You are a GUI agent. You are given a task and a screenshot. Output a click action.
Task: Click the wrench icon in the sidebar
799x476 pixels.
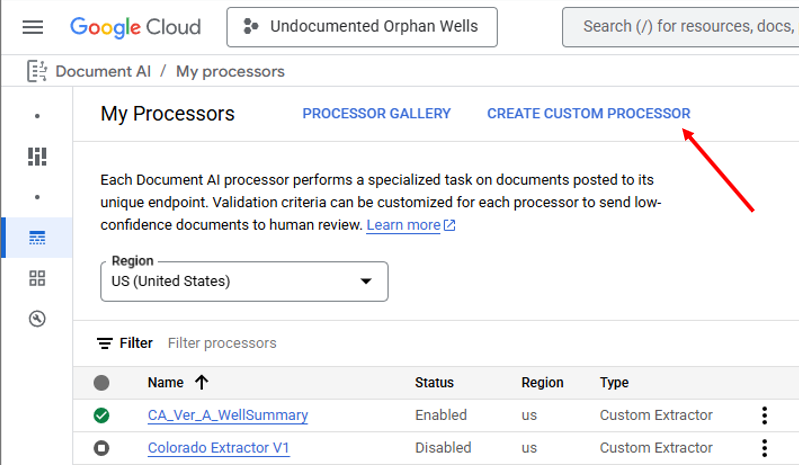click(38, 319)
